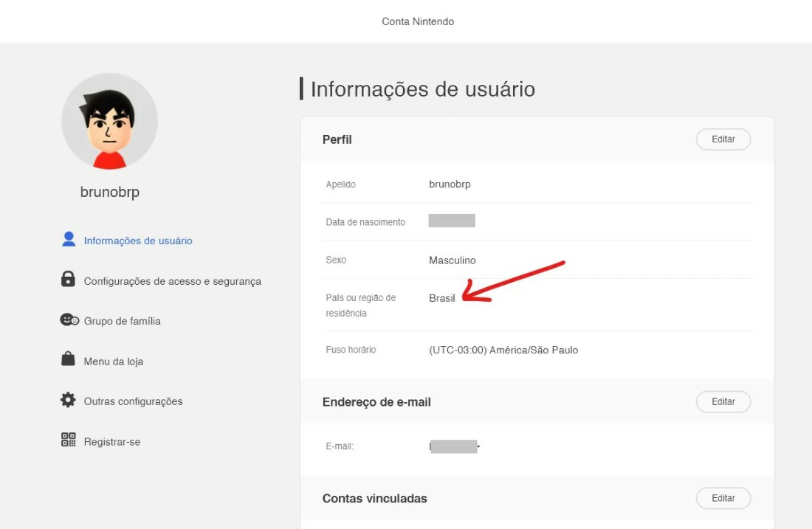Click the Apelido label

[341, 184]
